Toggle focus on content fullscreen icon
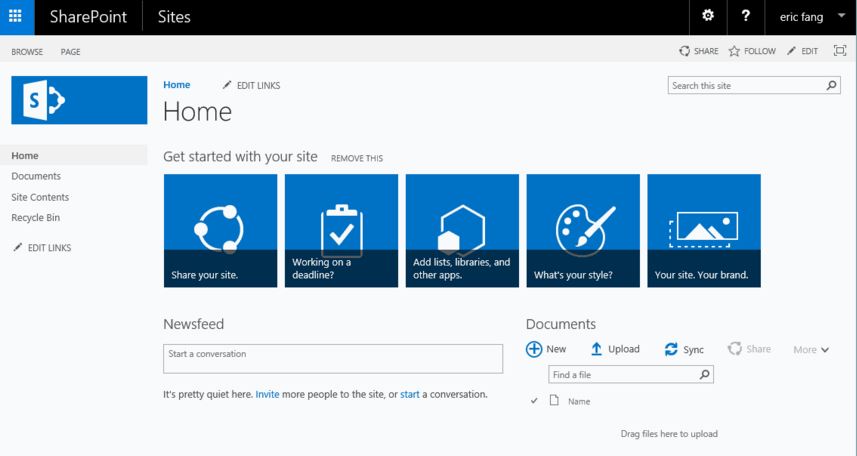 (x=840, y=50)
